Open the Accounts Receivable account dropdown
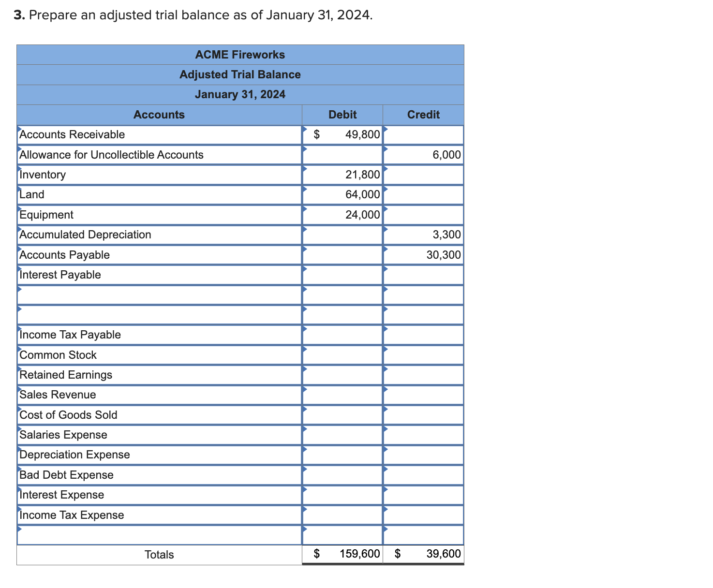 pyautogui.click(x=160, y=134)
